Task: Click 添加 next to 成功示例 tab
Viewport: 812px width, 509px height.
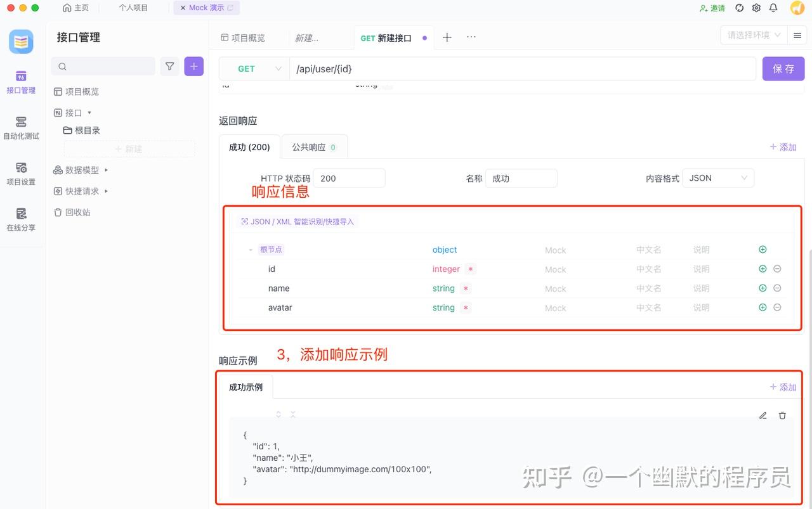Action: click(783, 387)
